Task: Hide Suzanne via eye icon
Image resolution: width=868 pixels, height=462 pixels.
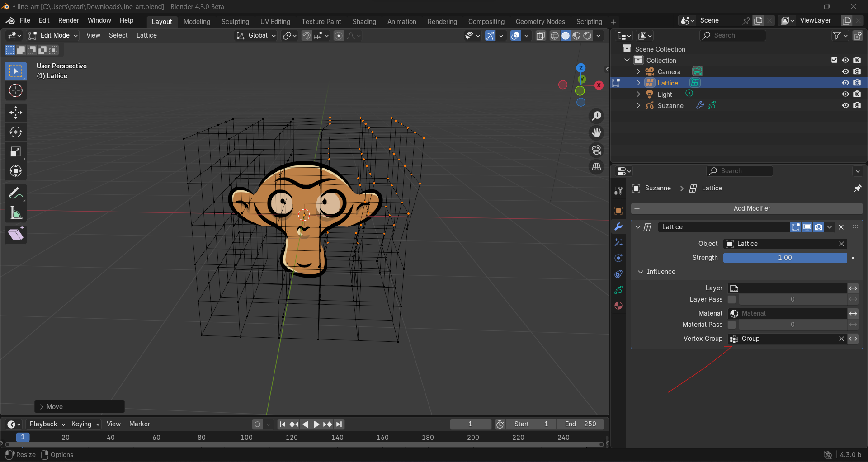Action: tap(845, 105)
